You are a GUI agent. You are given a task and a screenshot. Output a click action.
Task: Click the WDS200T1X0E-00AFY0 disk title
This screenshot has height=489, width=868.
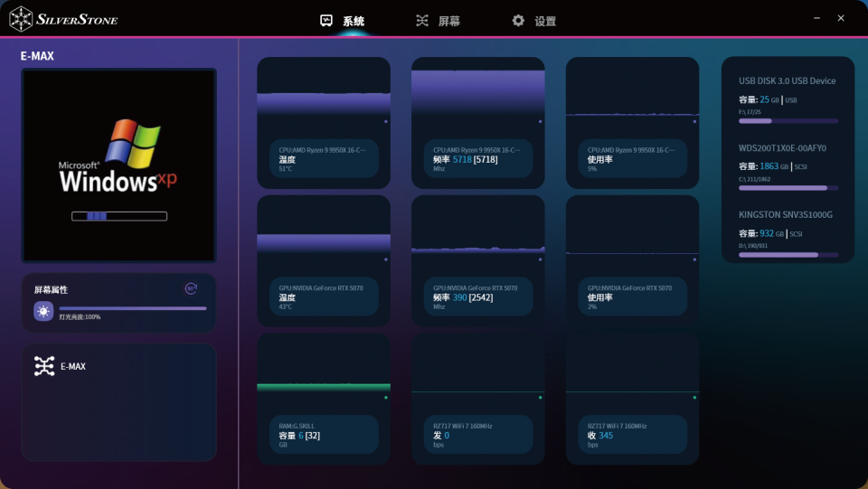782,147
